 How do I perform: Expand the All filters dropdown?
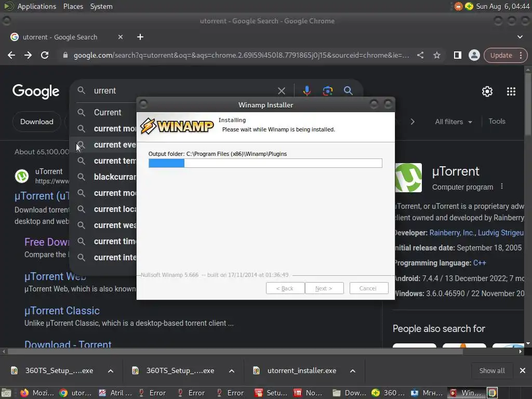[454, 122]
